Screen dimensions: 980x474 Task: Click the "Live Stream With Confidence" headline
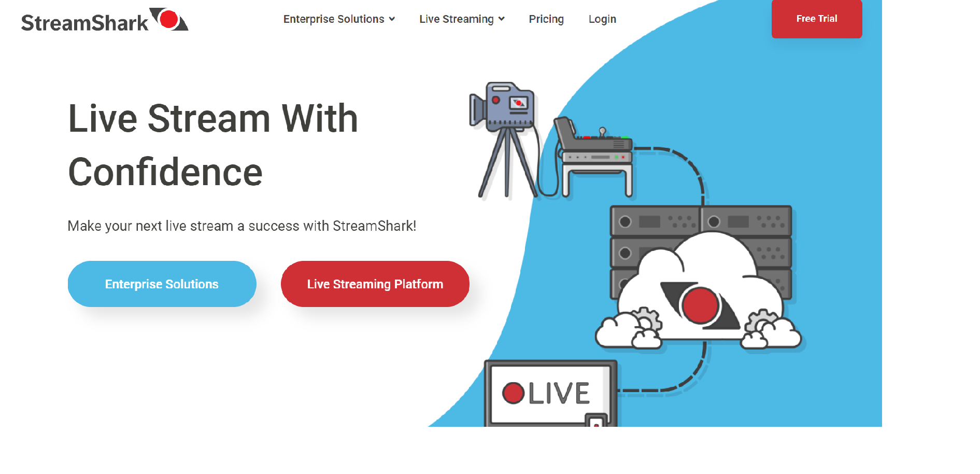(212, 145)
